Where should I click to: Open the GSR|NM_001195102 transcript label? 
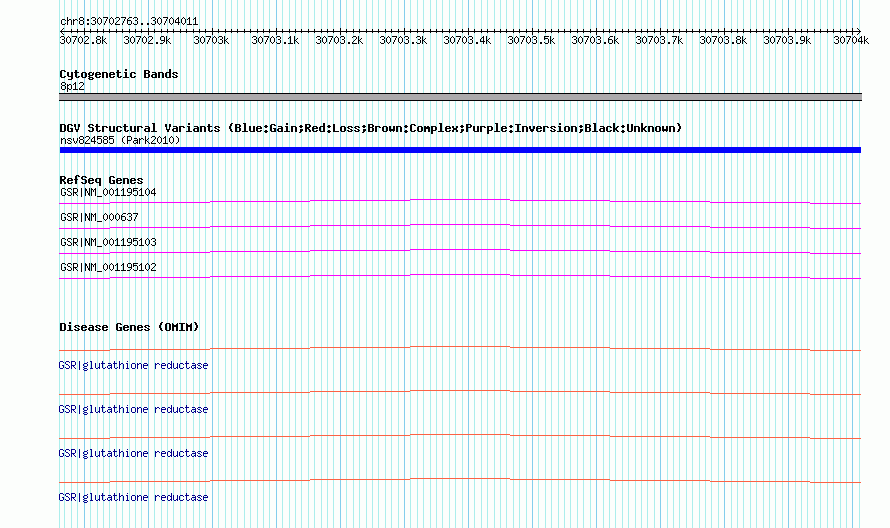click(108, 267)
